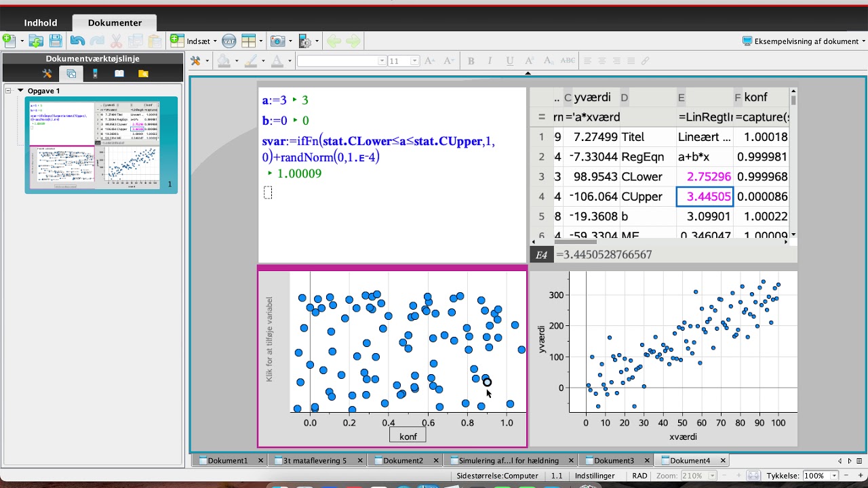Screen dimensions: 868x488
Task: Expand the new document dropdown arrow
Action: [x=22, y=41]
